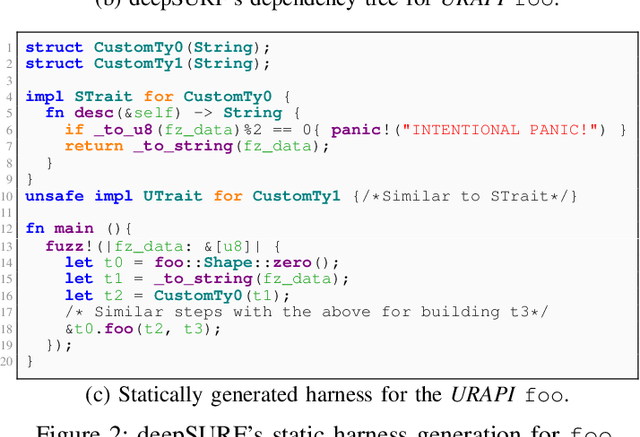The width and height of the screenshot is (640, 437).
Task: Click line number 14 in the gutter
Action: click(7, 263)
